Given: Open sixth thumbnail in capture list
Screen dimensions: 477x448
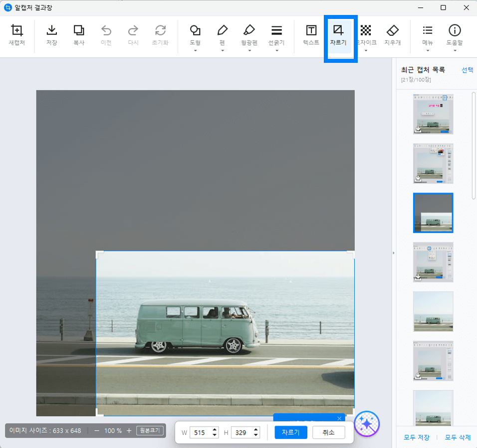Looking at the screenshot, I should click(x=433, y=361).
